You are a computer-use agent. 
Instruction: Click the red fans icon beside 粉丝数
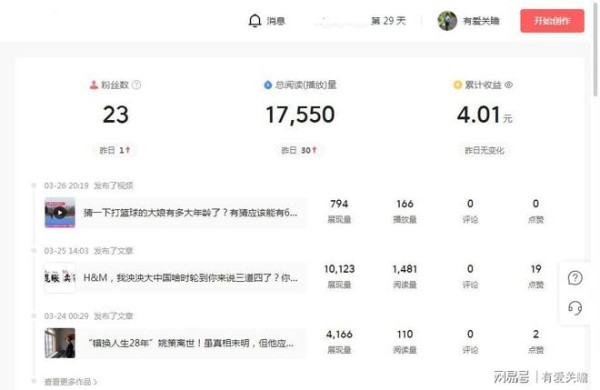[x=94, y=85]
